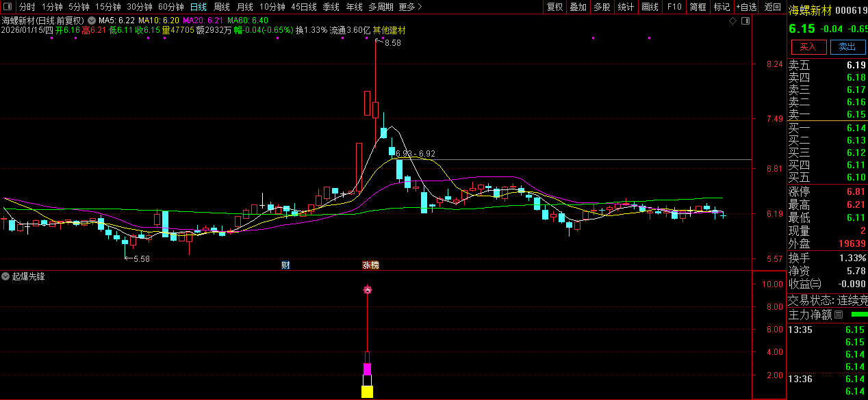Click the MA60: 6.40 label
This screenshot has height=400, width=868.
[x=248, y=21]
